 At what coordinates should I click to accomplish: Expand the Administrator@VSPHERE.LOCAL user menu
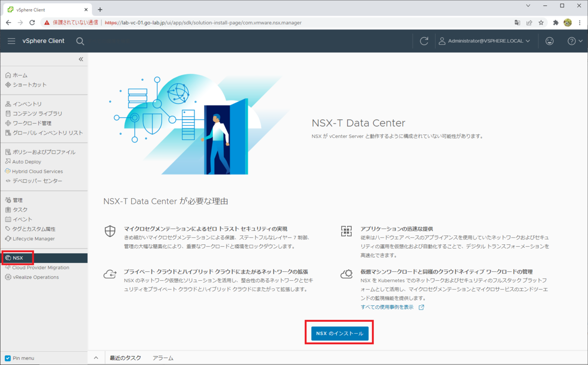(484, 41)
